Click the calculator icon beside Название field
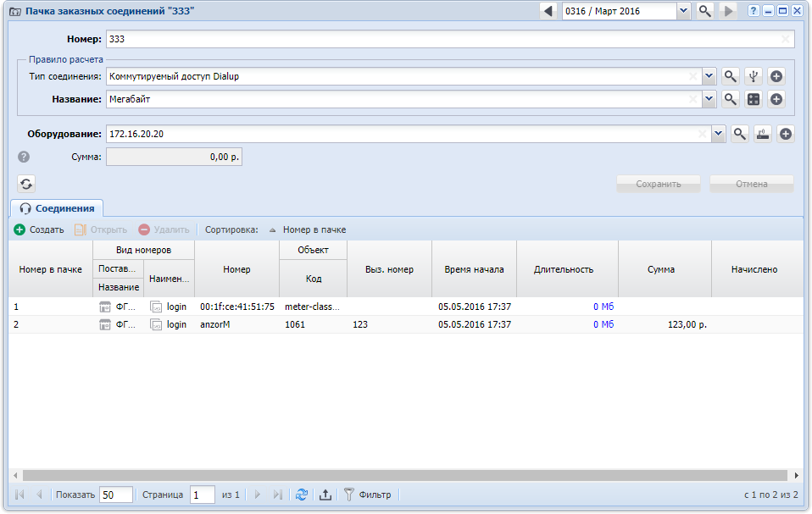Viewport: 812px width, 514px height. pyautogui.click(x=754, y=99)
